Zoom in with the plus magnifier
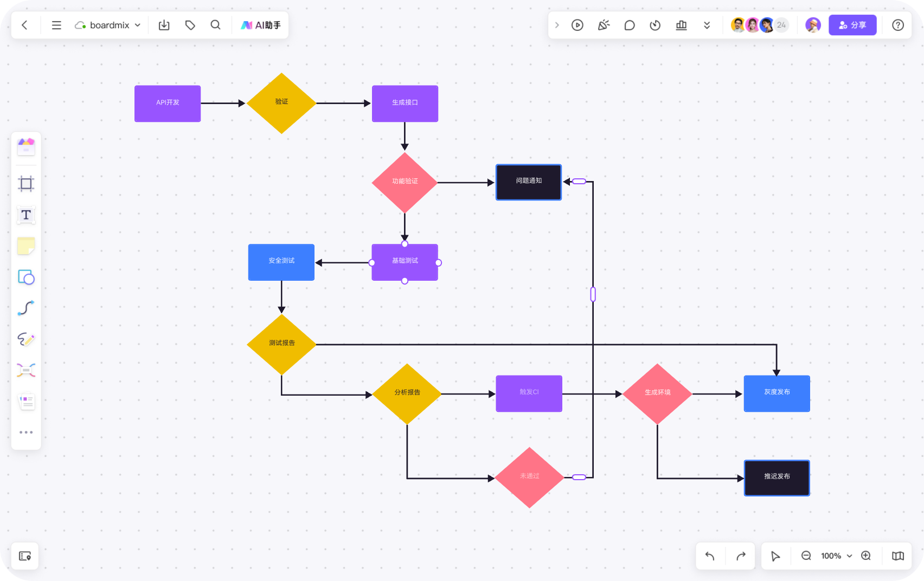This screenshot has height=581, width=924. 866,556
